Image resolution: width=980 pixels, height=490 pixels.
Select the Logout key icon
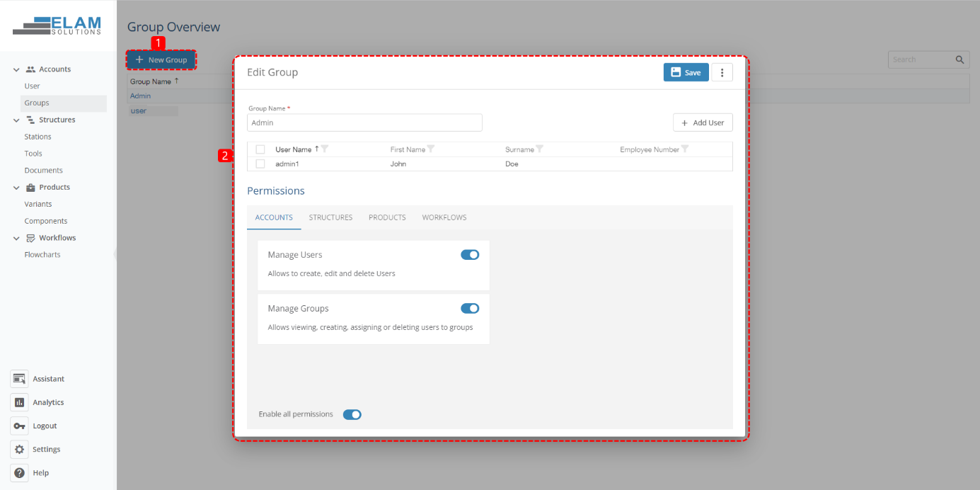[19, 425]
